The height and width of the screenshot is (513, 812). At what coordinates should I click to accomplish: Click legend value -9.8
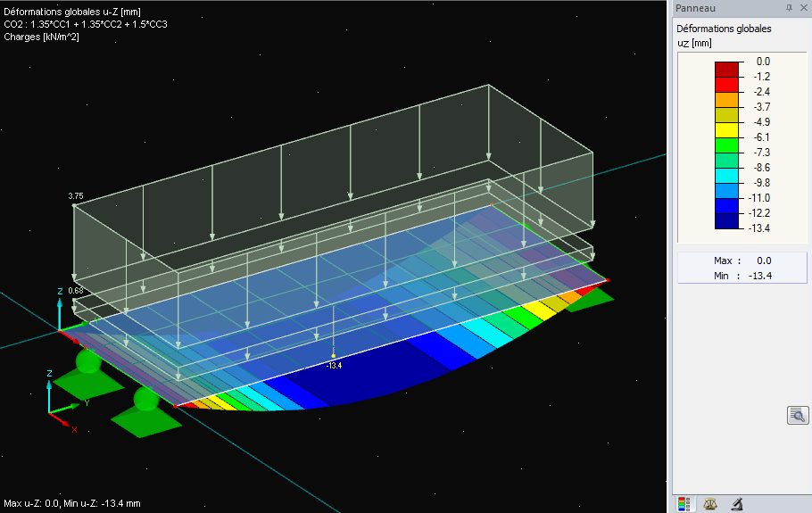click(x=762, y=183)
